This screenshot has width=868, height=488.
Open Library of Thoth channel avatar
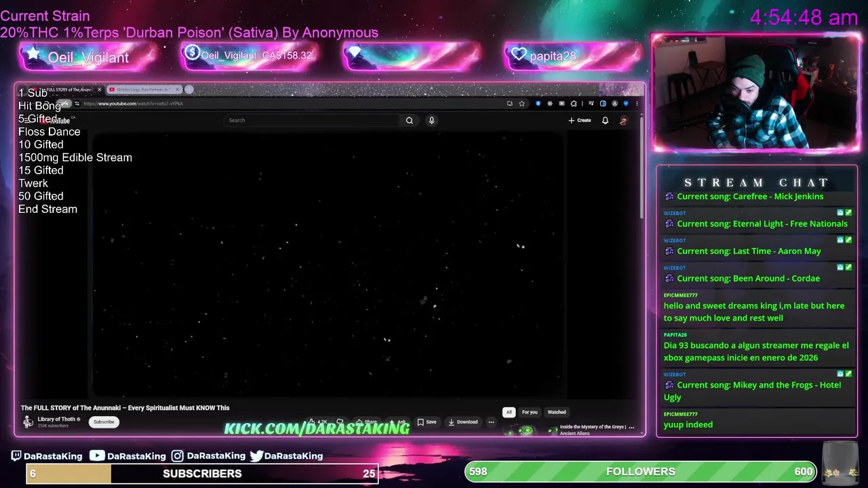coord(28,422)
